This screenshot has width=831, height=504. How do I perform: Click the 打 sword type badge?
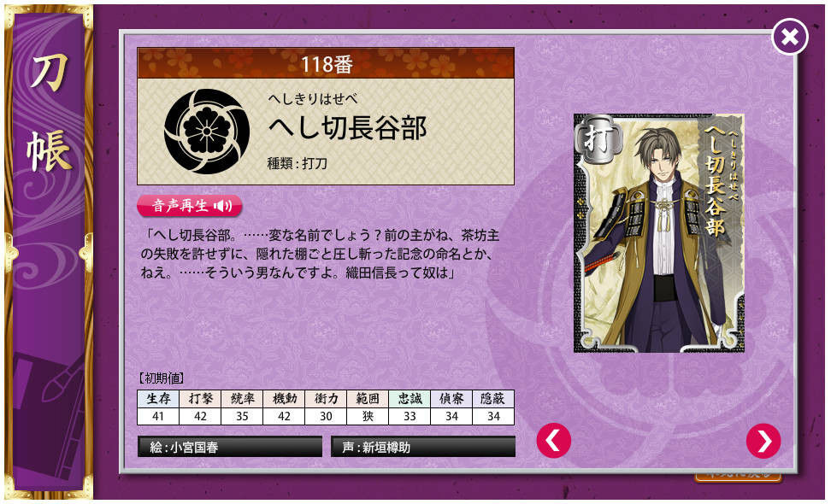tap(598, 140)
